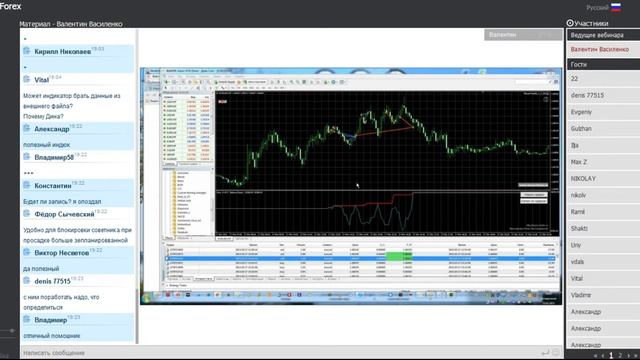The image size is (640, 360).
Task: Click the message 'отличный помощник'
Action: (51, 336)
